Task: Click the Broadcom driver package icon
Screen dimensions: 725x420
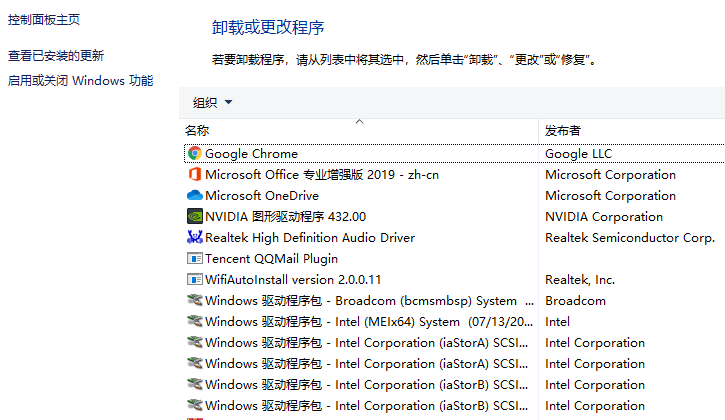Action: coord(195,301)
